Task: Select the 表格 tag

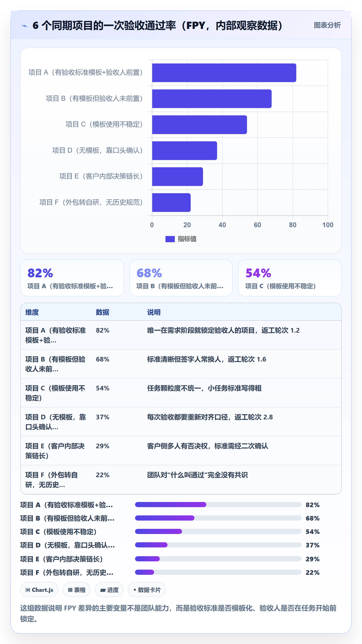Action: [x=77, y=590]
